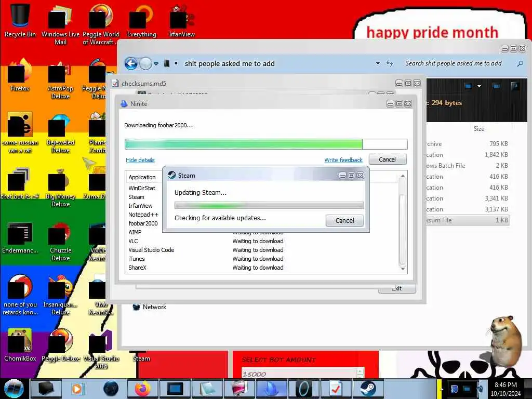This screenshot has height=399, width=532.
Task: Open Windows Live Mail desktop icon
Action: (60, 24)
